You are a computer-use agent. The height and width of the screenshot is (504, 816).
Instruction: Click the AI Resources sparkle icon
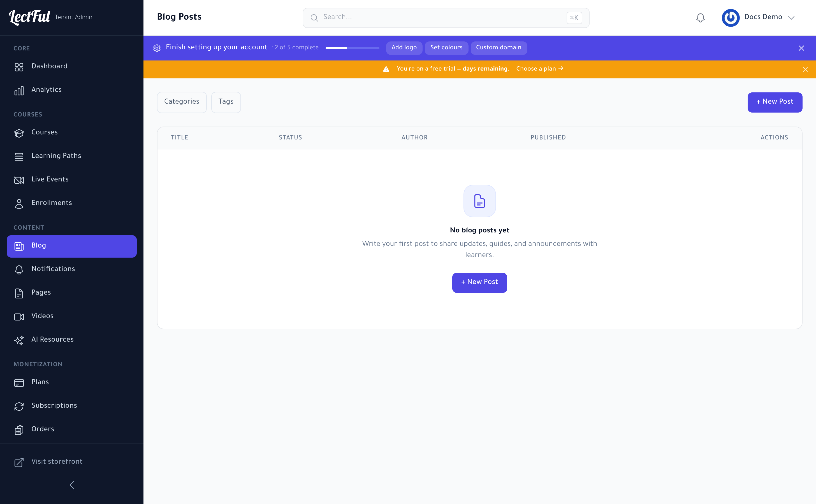19,340
